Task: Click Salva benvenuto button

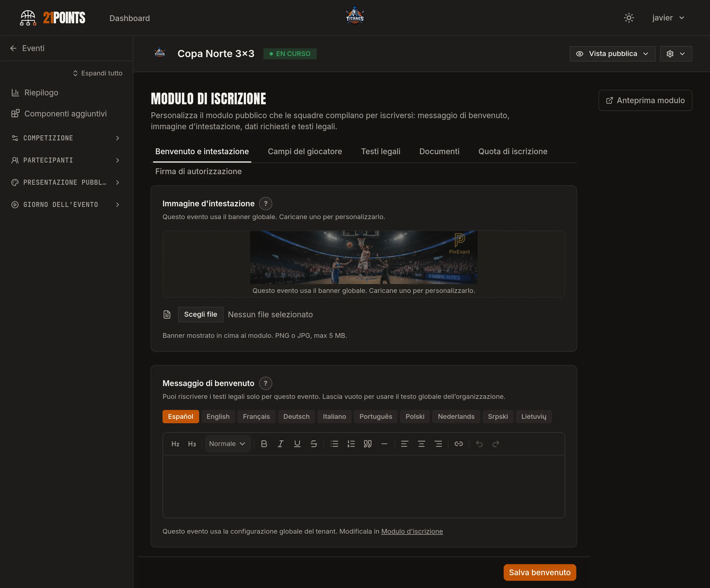Action: (x=540, y=572)
